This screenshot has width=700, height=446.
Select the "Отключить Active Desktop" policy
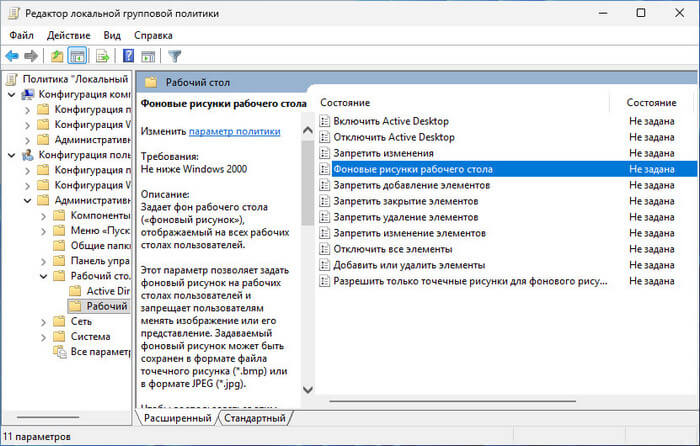point(393,137)
